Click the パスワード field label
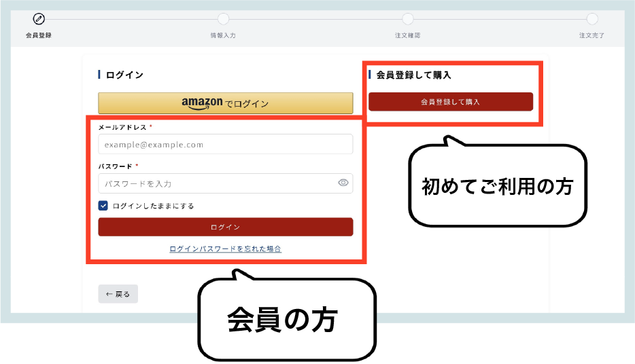The image size is (635, 364). [x=116, y=166]
